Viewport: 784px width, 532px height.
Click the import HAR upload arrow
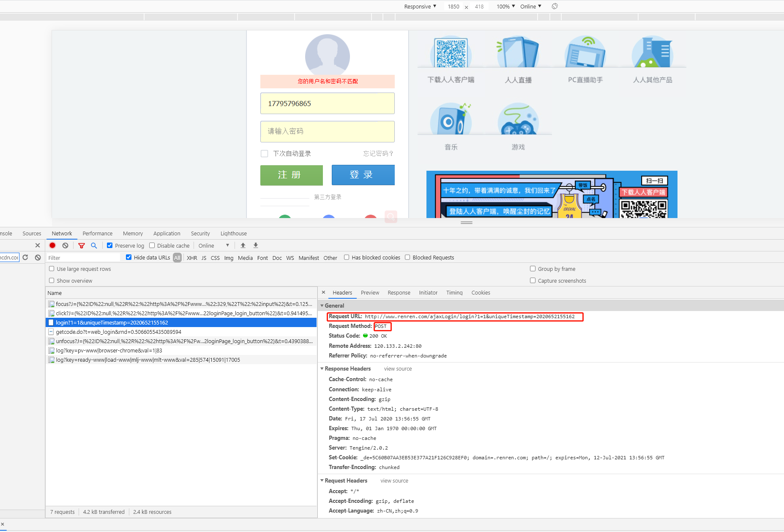pos(243,246)
